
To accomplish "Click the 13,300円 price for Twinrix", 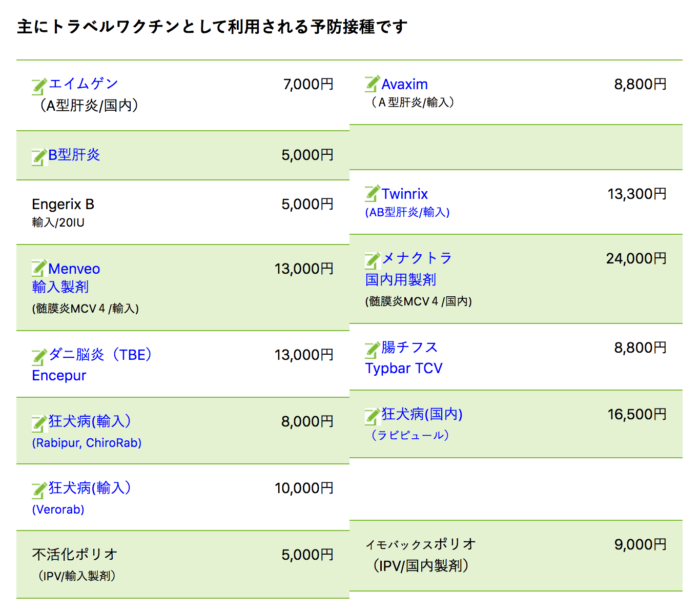I will point(637,194).
